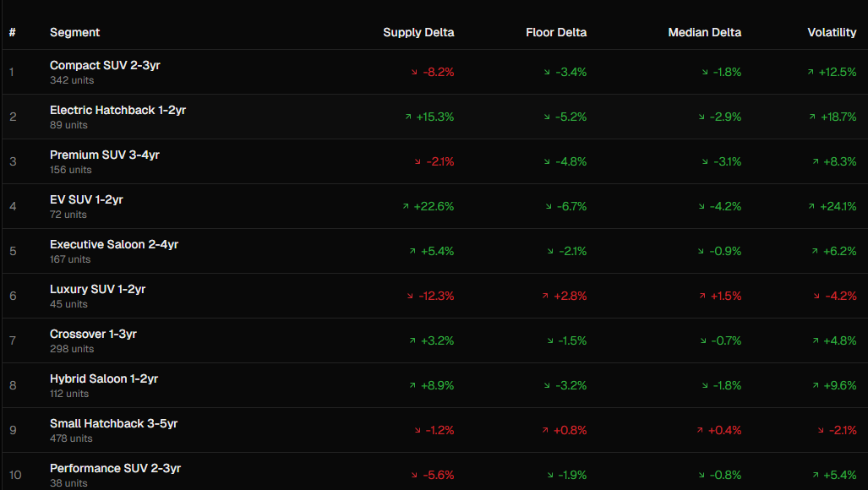This screenshot has height=490, width=868.
Task: Click the red arrow beside -12.3% supply delta
Action: point(410,297)
